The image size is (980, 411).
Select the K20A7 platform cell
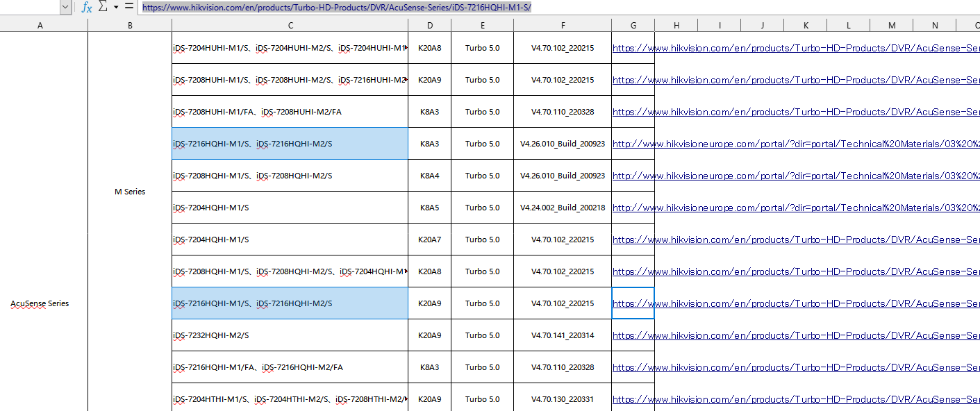coord(429,240)
